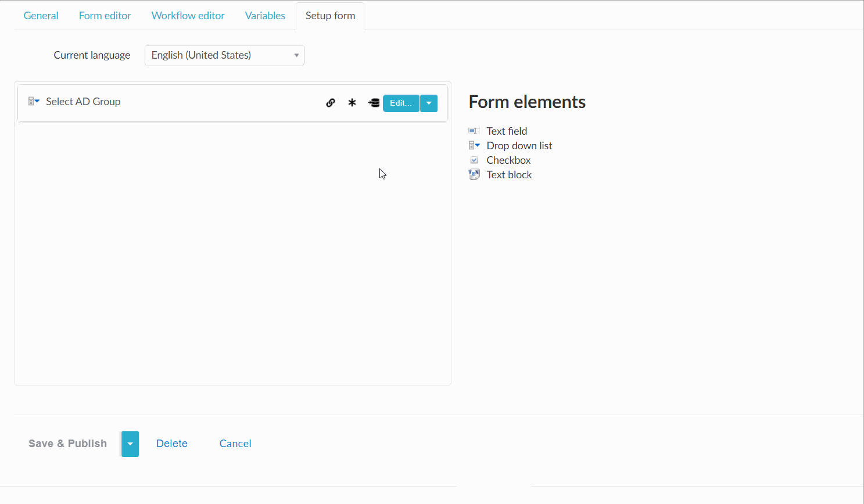Open the Variables tab
This screenshot has height=504, width=864.
coord(265,16)
